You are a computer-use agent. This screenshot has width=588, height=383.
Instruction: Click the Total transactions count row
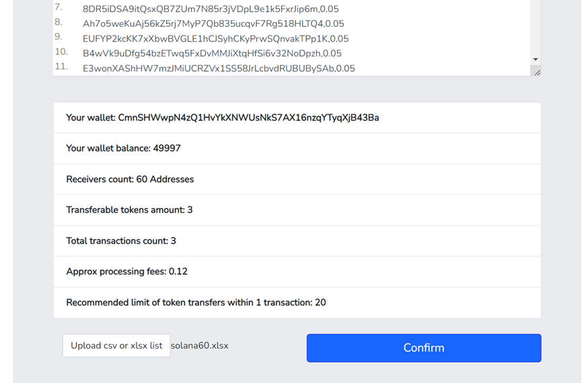click(x=297, y=241)
